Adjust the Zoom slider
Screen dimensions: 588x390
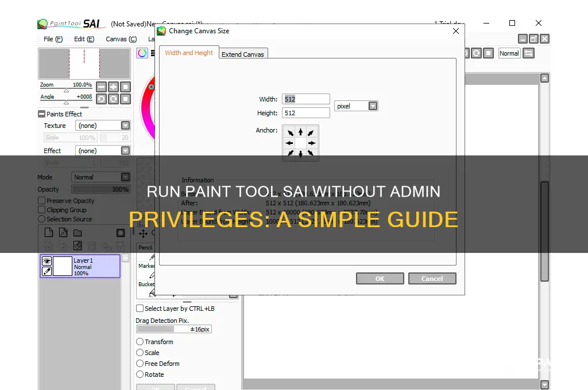point(66,89)
